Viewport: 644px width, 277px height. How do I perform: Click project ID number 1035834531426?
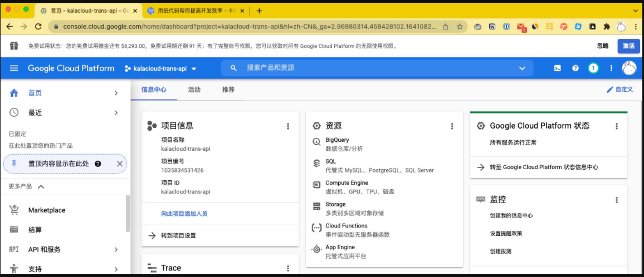pos(182,170)
